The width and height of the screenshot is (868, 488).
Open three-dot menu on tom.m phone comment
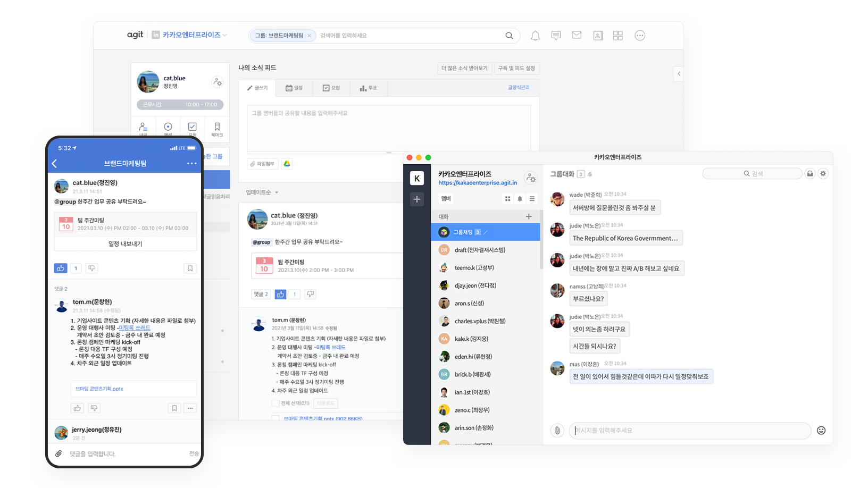click(190, 408)
